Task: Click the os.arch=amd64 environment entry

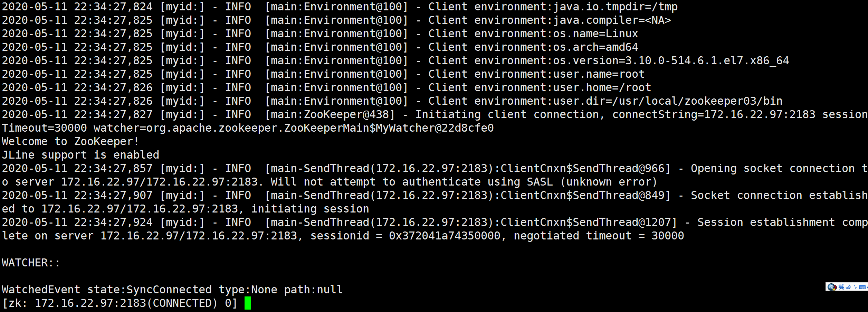Action: (595, 47)
